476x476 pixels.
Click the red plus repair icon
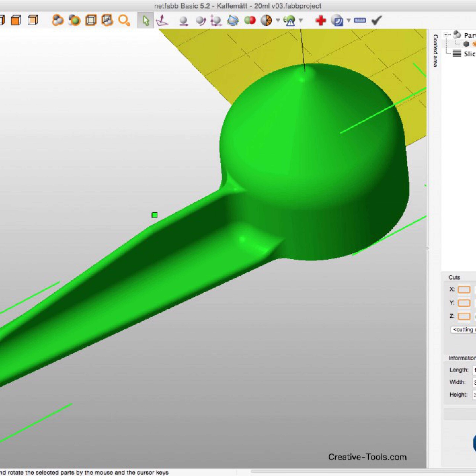pos(321,20)
